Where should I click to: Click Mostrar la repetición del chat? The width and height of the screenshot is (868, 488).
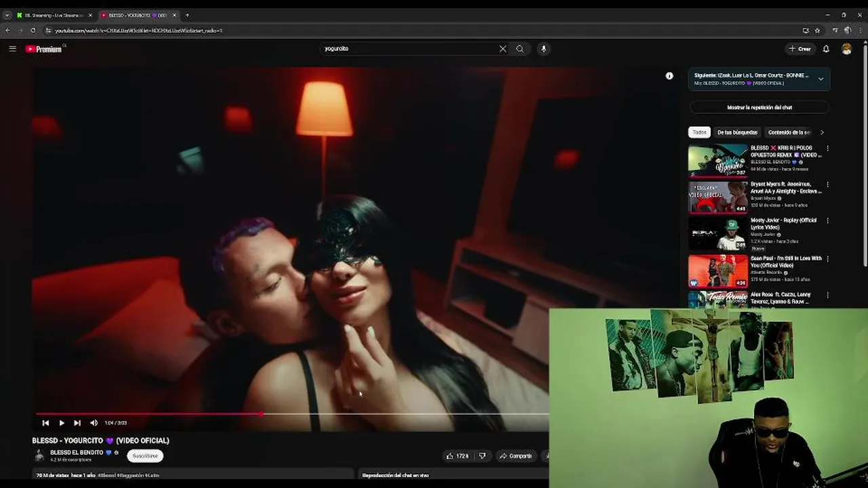click(759, 107)
